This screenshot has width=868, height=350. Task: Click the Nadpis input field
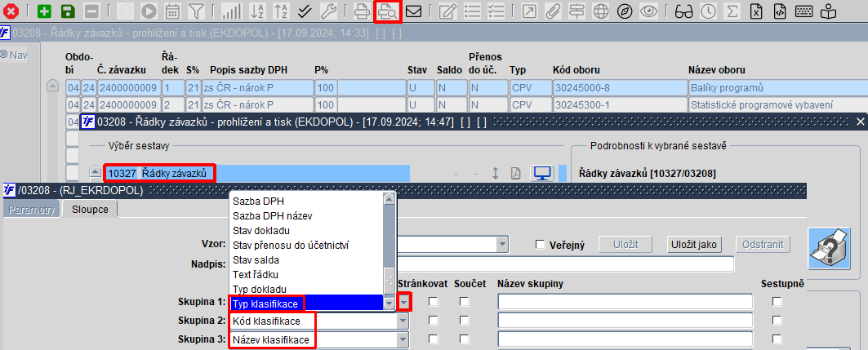pyautogui.click(x=564, y=264)
